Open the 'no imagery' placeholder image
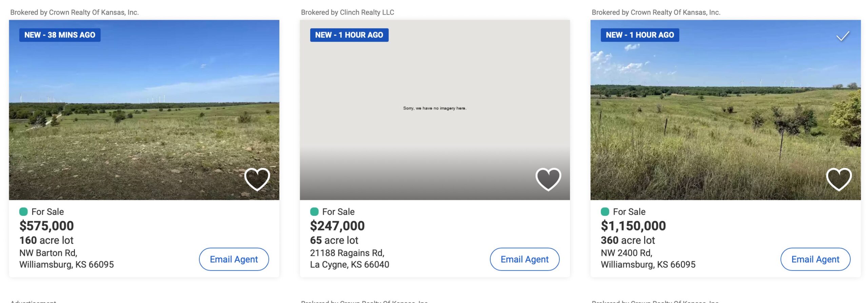The image size is (868, 303). 435,109
